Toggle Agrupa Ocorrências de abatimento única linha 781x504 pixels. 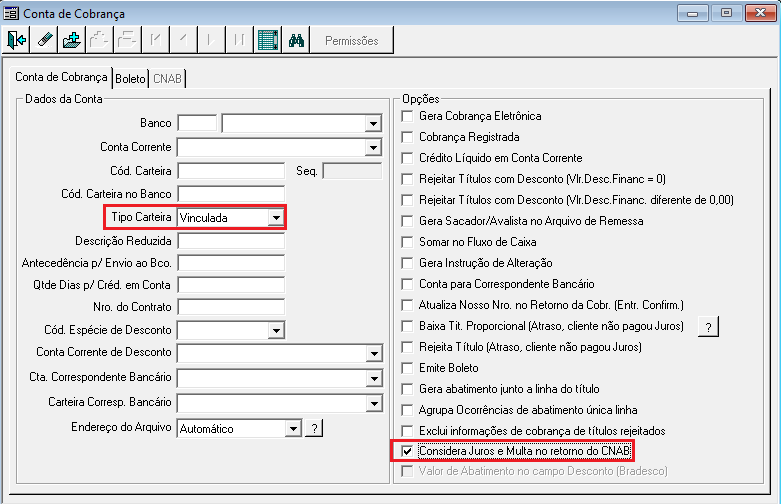(407, 410)
